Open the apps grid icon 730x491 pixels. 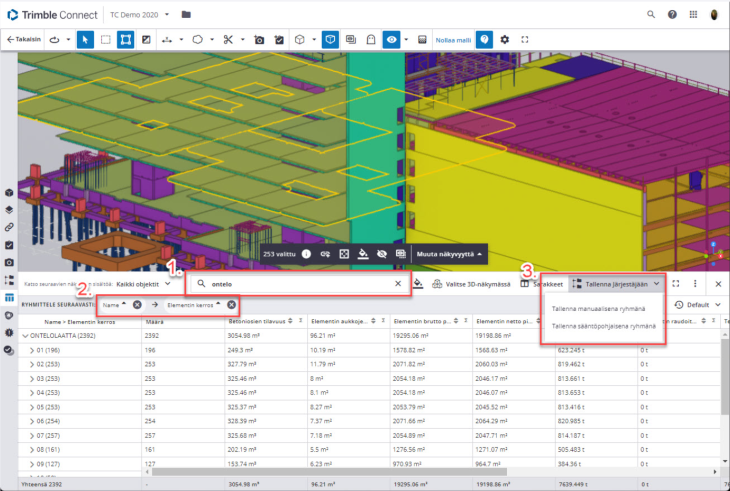[x=692, y=15]
